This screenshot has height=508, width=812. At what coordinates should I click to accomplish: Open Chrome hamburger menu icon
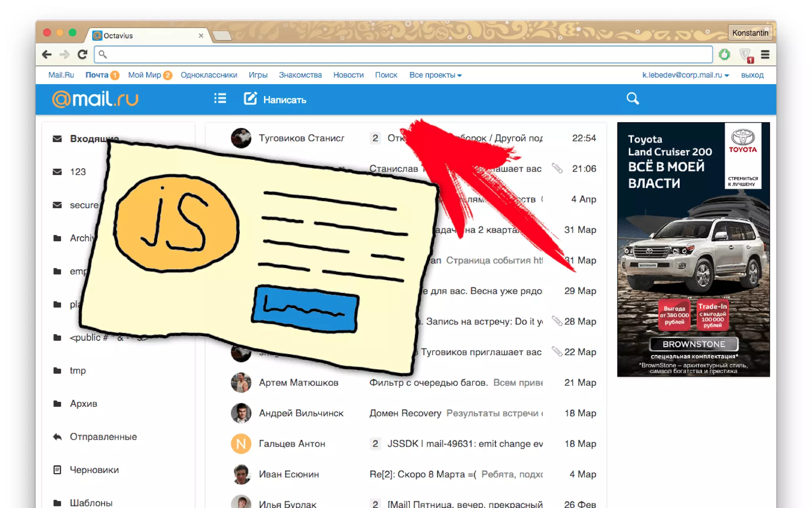coord(765,54)
